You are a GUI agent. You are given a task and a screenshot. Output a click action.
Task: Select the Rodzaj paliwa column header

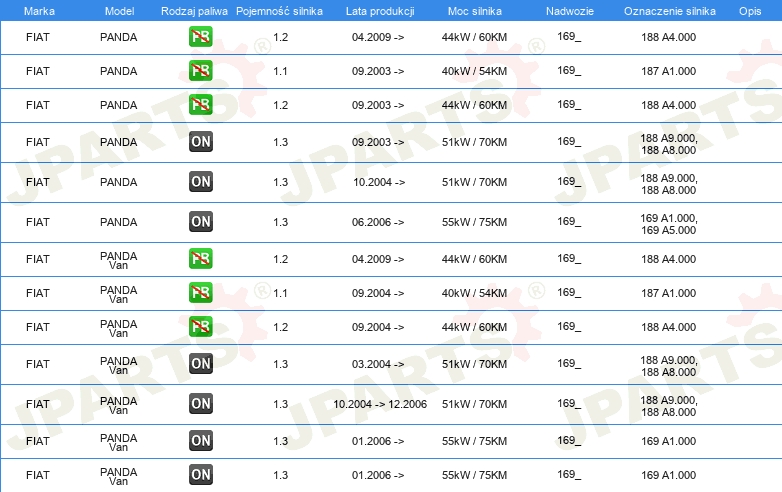click(x=194, y=11)
